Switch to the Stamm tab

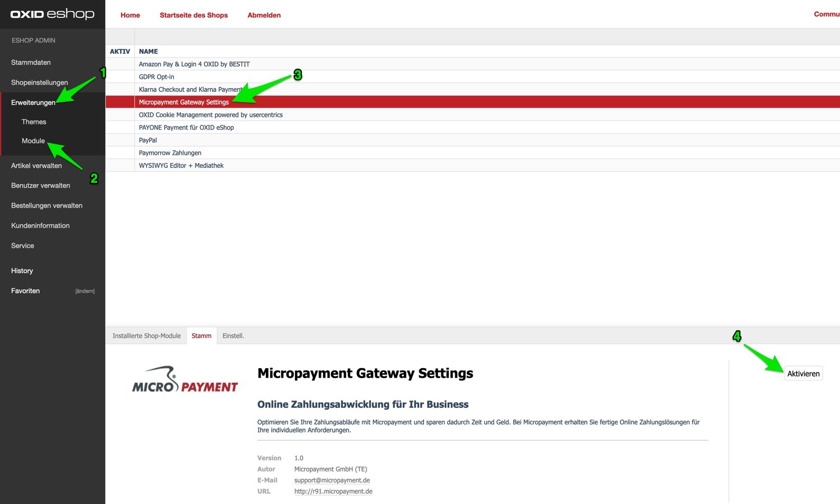(201, 336)
